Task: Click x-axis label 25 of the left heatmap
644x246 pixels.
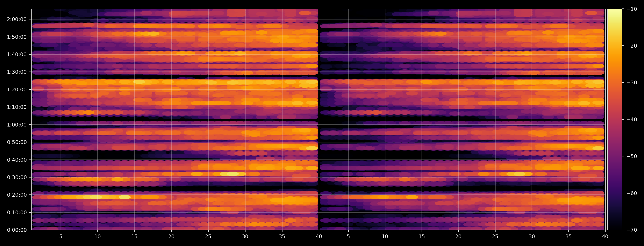Action: click(x=208, y=236)
